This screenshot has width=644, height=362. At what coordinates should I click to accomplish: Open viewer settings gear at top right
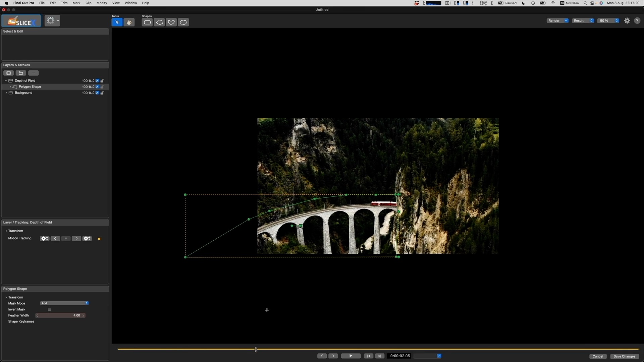tap(627, 21)
